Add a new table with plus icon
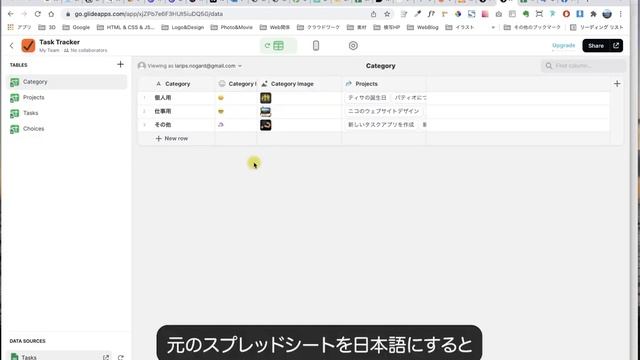 (120, 64)
